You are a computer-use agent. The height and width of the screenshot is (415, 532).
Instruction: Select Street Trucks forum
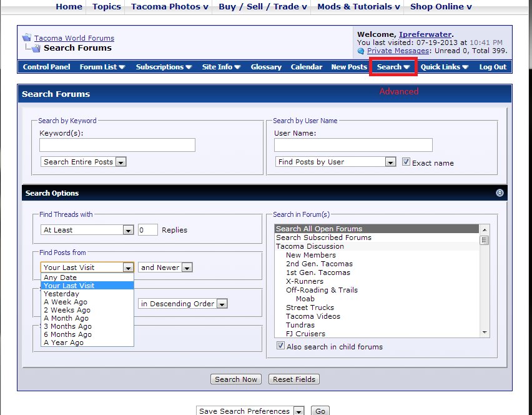[x=377, y=307]
